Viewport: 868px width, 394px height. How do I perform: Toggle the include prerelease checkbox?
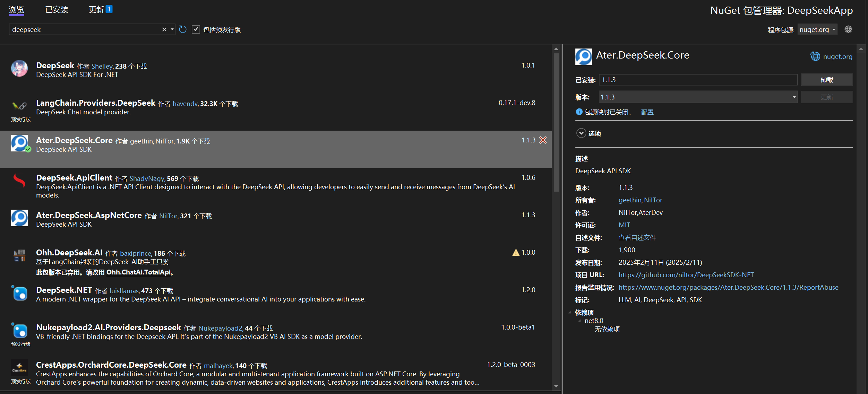point(196,29)
